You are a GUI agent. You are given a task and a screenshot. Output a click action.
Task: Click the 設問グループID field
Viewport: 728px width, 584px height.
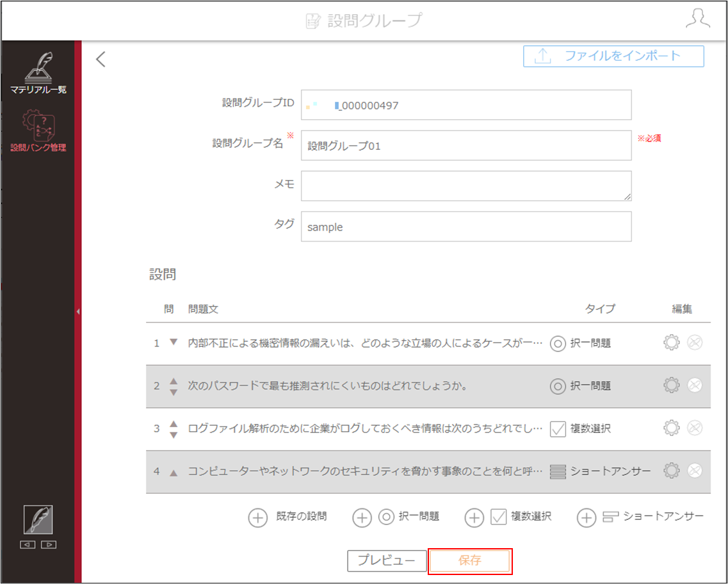(466, 105)
